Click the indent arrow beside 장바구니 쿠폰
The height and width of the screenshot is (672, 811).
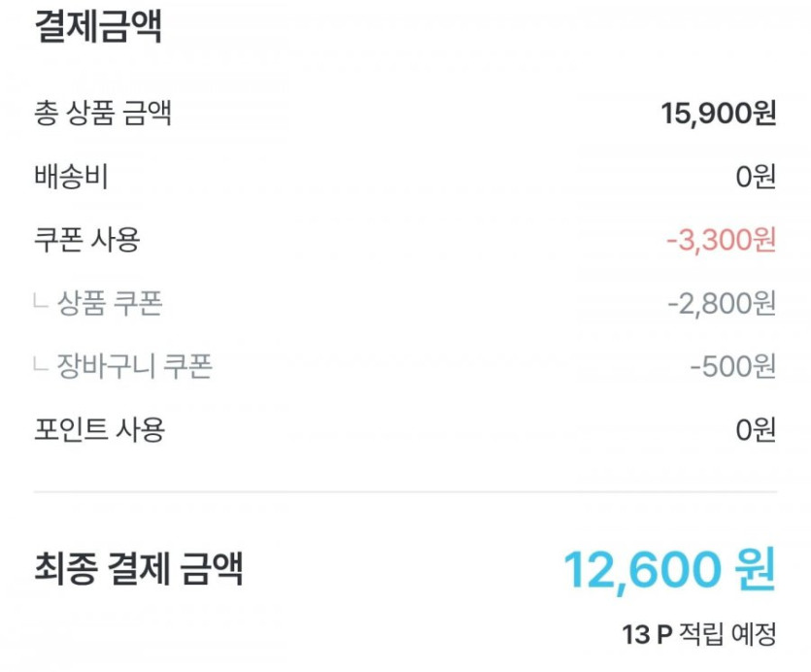40,366
